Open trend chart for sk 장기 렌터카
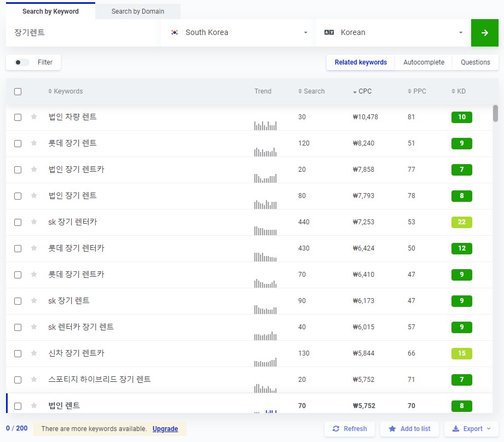This screenshot has width=504, height=442. tap(265, 231)
